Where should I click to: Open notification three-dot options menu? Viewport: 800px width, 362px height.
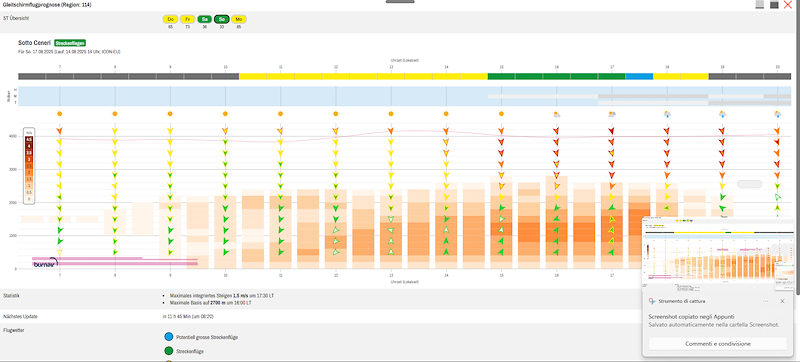coord(766,301)
